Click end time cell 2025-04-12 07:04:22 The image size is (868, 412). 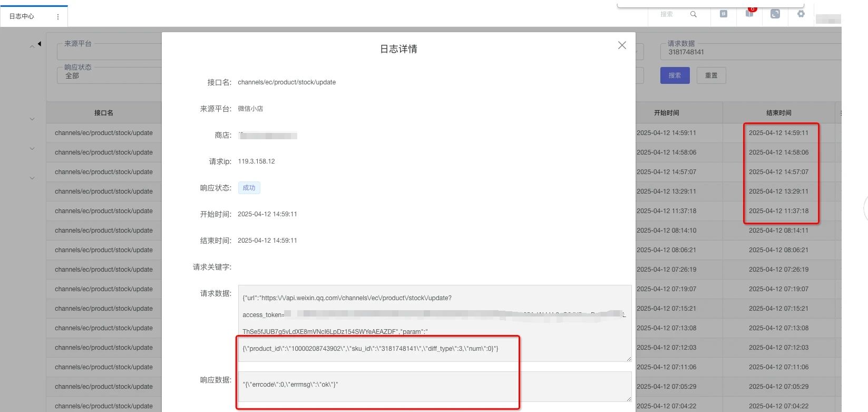tap(778, 406)
